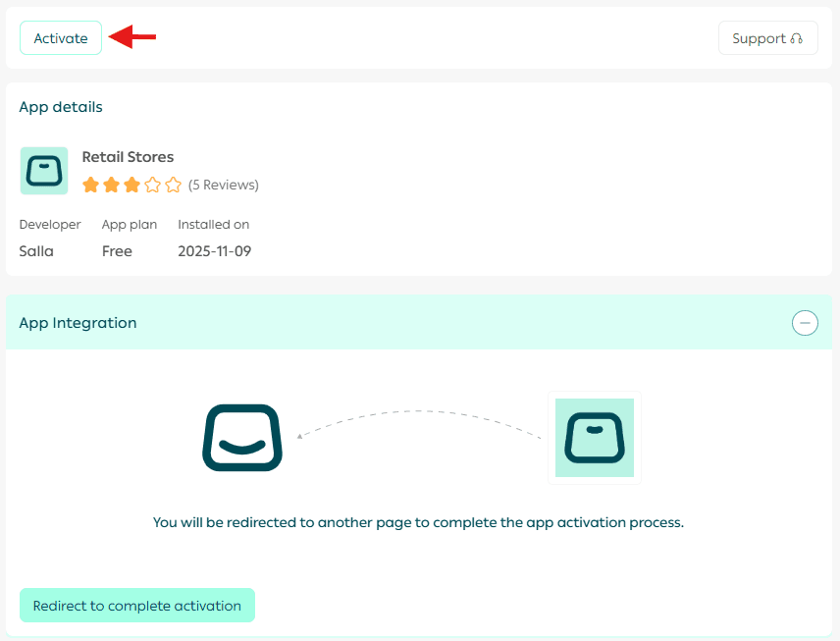Select the Retail Stores app icon in App details
The width and height of the screenshot is (840, 641).
tap(44, 171)
